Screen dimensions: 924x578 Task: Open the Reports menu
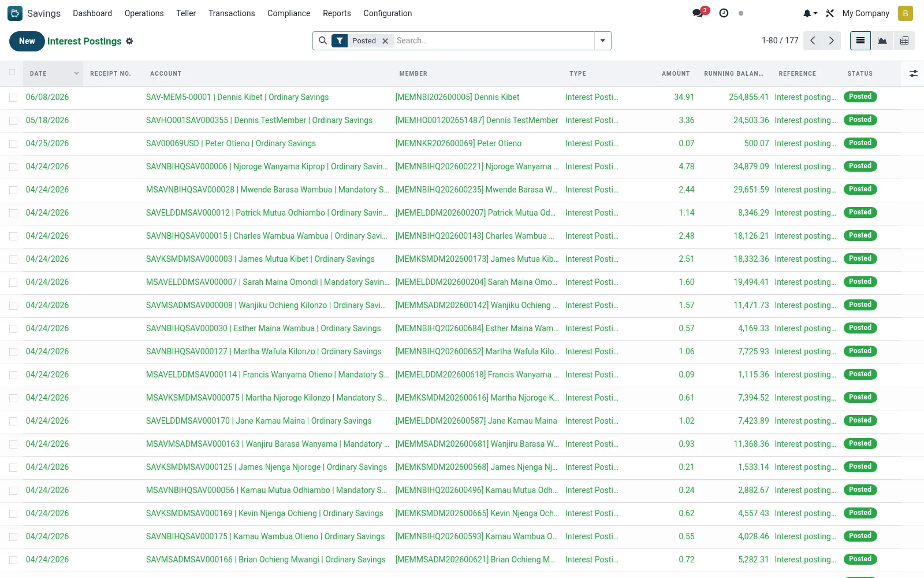[x=337, y=13]
